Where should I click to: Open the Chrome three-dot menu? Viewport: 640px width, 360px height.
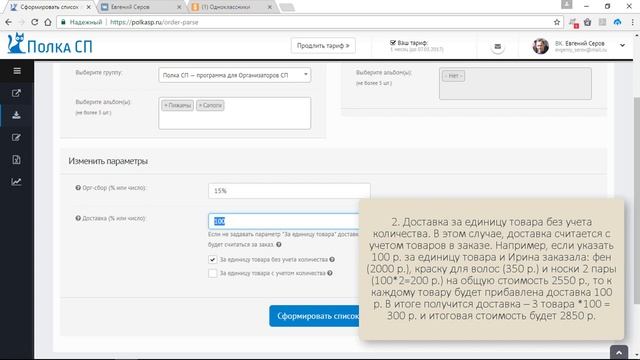[x=633, y=22]
